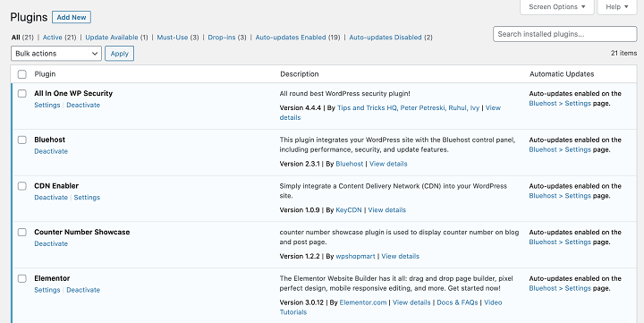Screen dimensions: 644x323
Task: View details for Bluehost plugin
Action: (388, 164)
